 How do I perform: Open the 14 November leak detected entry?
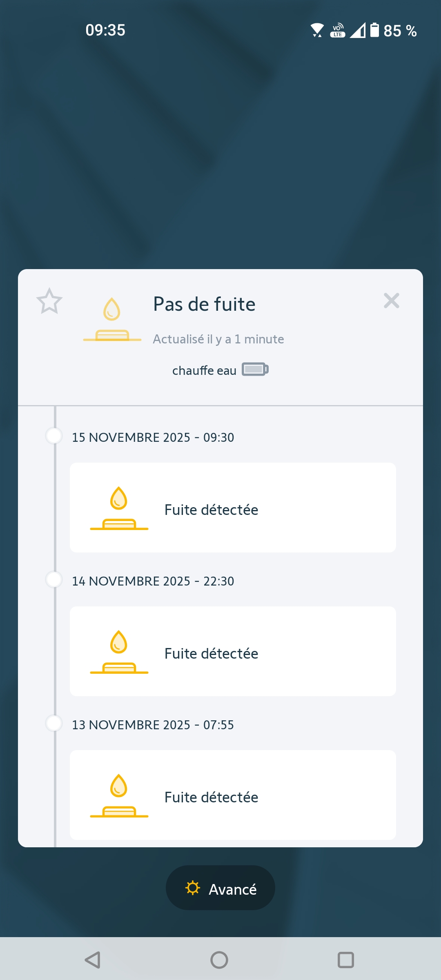pyautogui.click(x=233, y=651)
